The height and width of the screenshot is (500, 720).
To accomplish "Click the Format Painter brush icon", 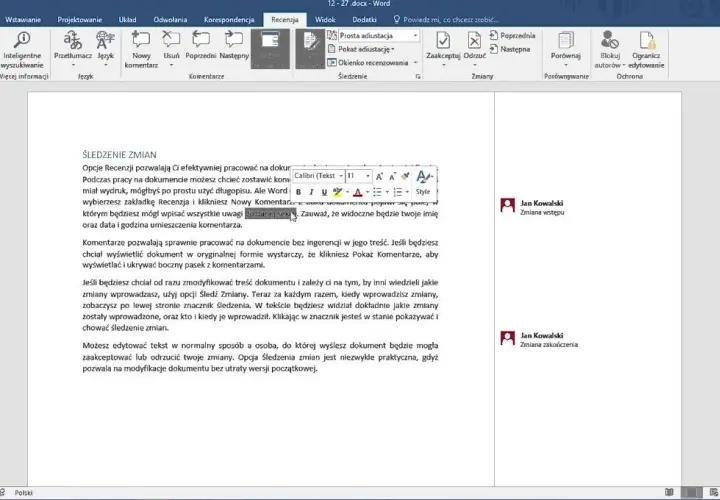I will pyautogui.click(x=405, y=176).
